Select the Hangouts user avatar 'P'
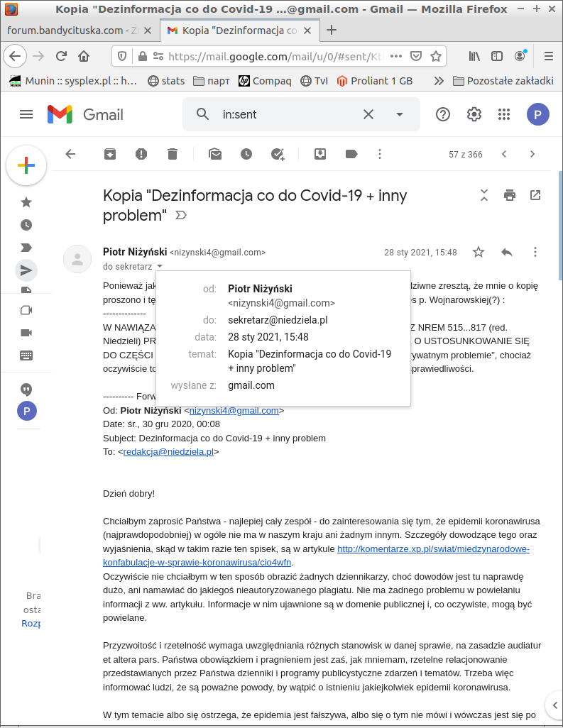The image size is (563, 728). pyautogui.click(x=27, y=411)
